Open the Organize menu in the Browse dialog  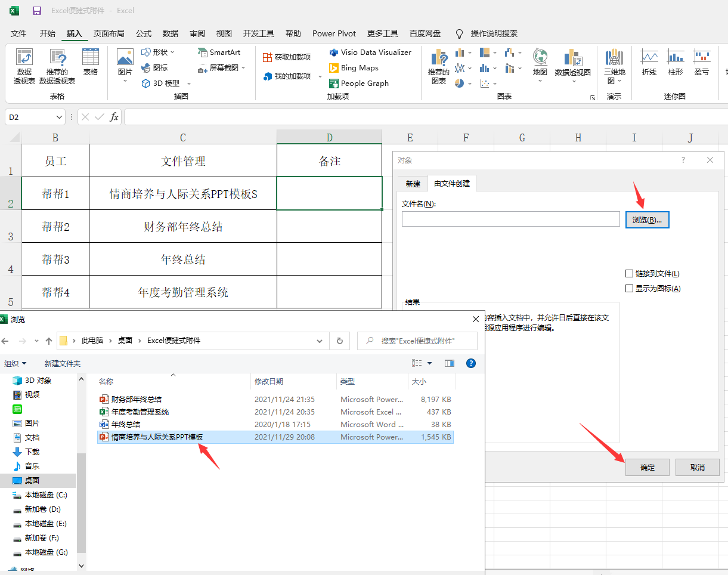click(16, 363)
